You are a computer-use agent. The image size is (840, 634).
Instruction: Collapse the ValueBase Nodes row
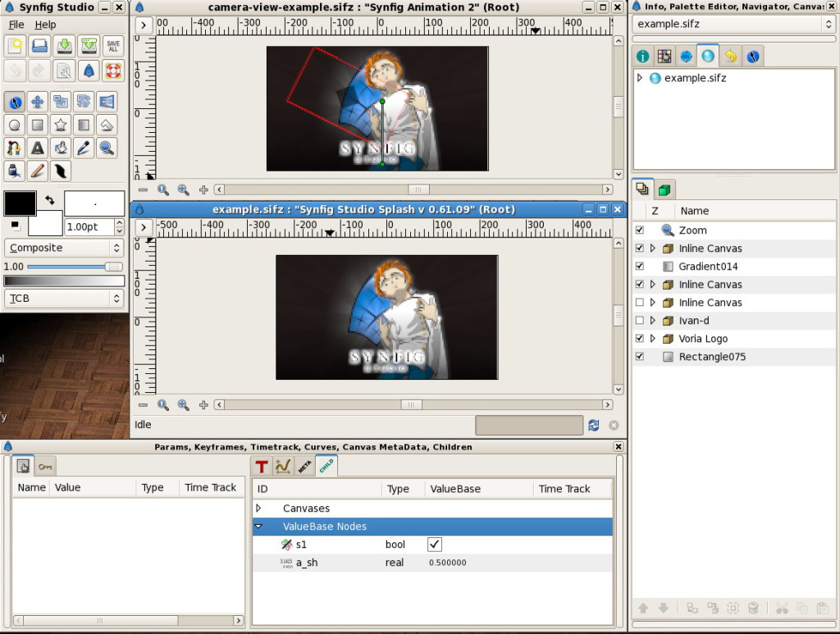pyautogui.click(x=258, y=527)
